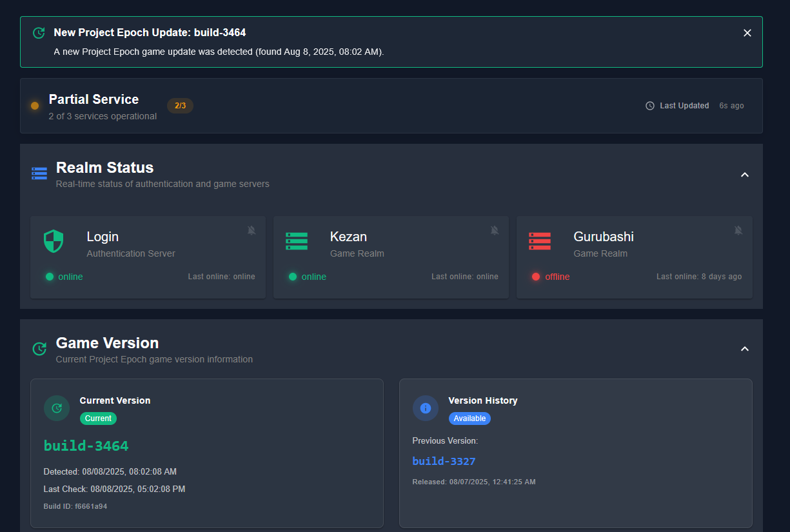
Task: Click the Kezan realm name
Action: [x=348, y=237]
